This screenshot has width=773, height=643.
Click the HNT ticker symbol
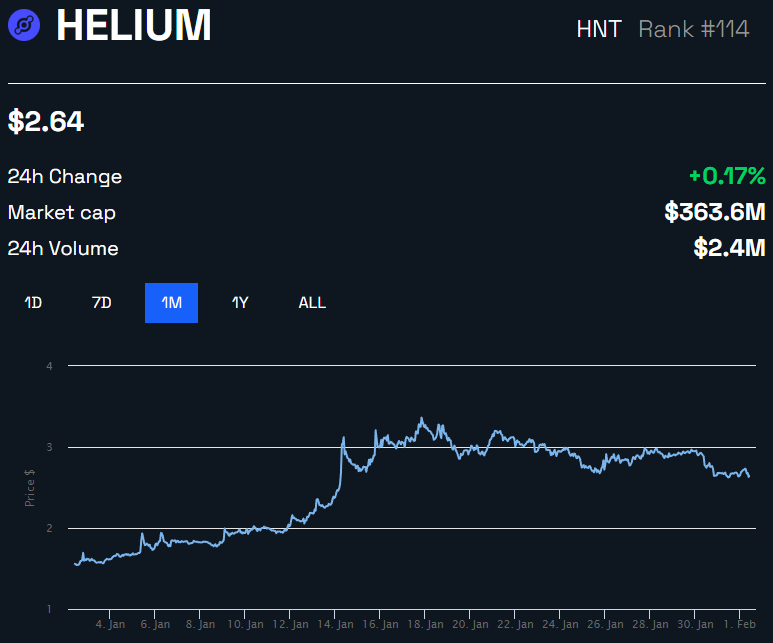[x=599, y=29]
